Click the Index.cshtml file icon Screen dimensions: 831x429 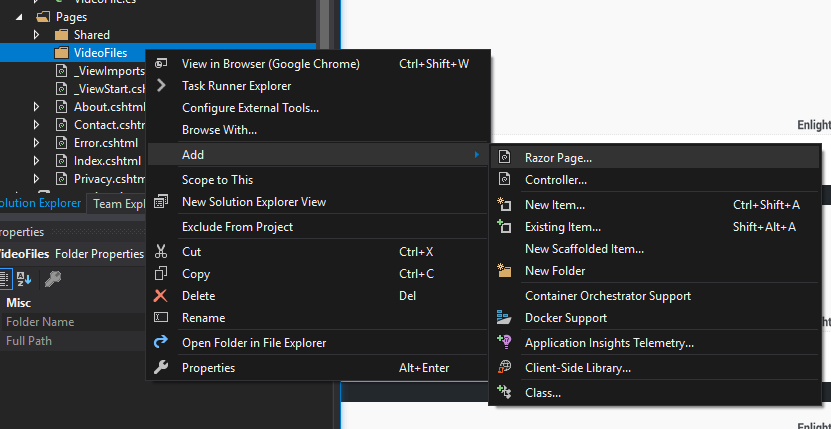tap(62, 161)
